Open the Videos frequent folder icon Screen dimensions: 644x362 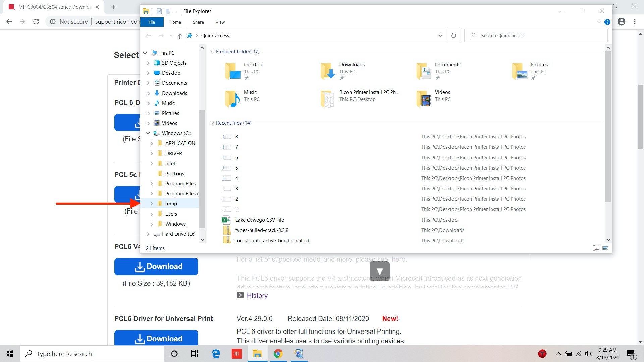pos(424,99)
